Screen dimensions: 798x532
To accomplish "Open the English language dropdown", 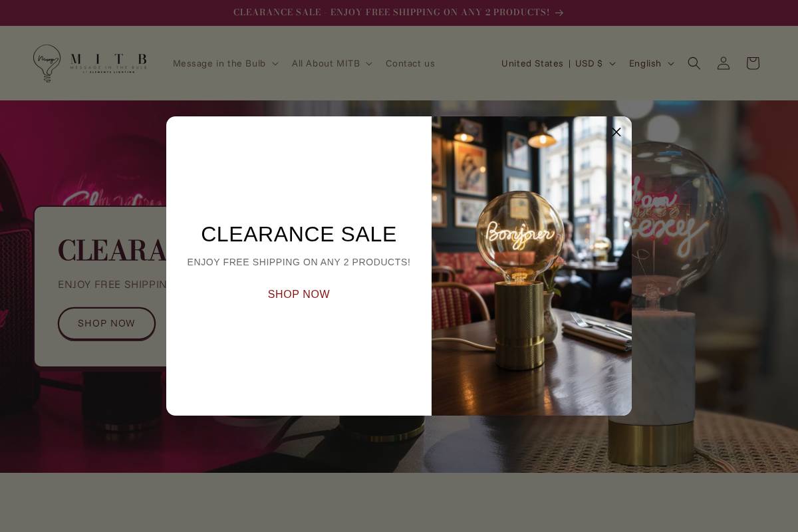I will 652,63.
